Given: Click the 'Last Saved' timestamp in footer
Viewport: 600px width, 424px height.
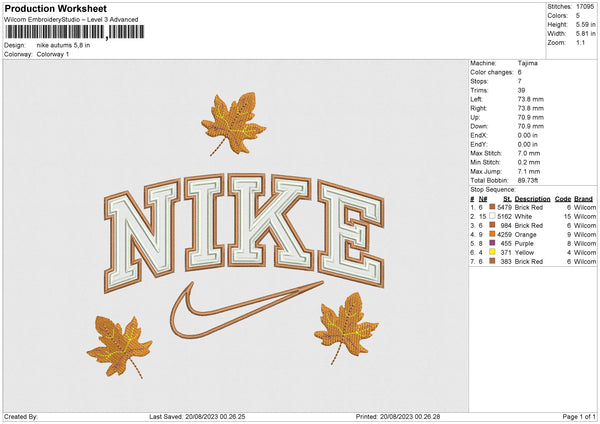Looking at the screenshot, I should [x=197, y=417].
